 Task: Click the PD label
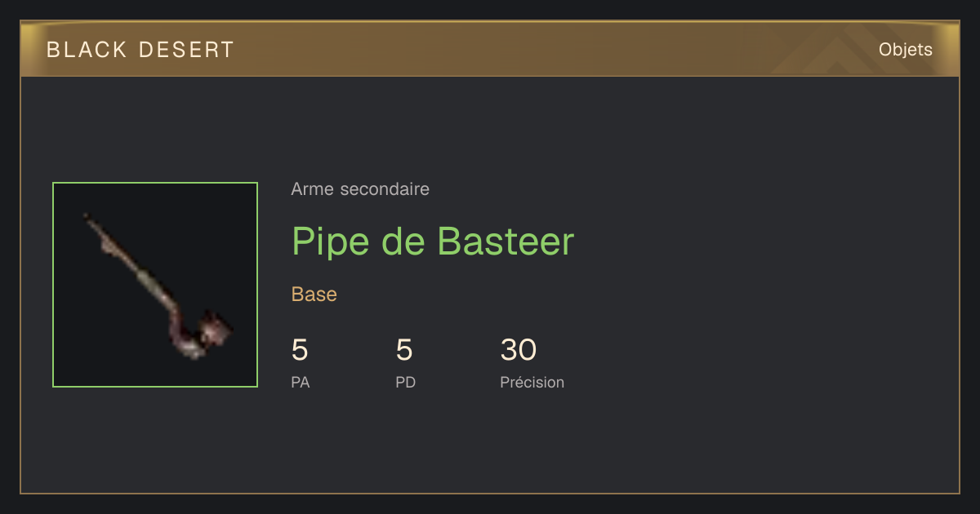406,382
